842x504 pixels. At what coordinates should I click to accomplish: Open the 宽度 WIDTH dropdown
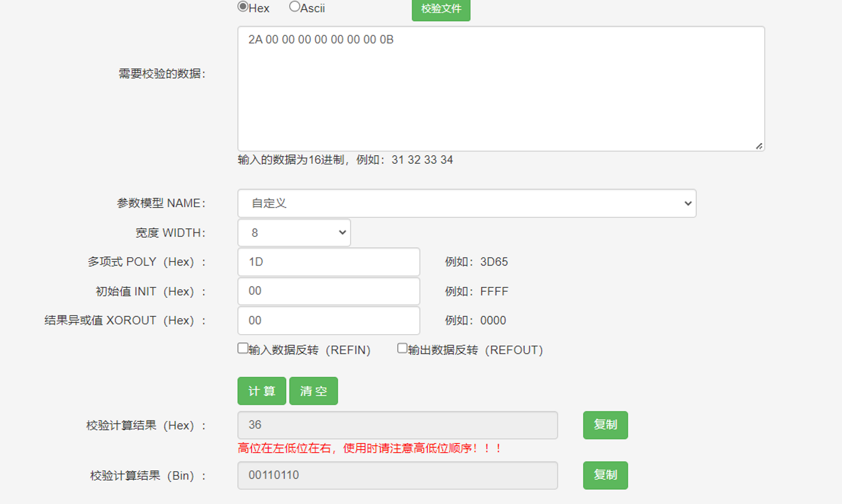(293, 233)
